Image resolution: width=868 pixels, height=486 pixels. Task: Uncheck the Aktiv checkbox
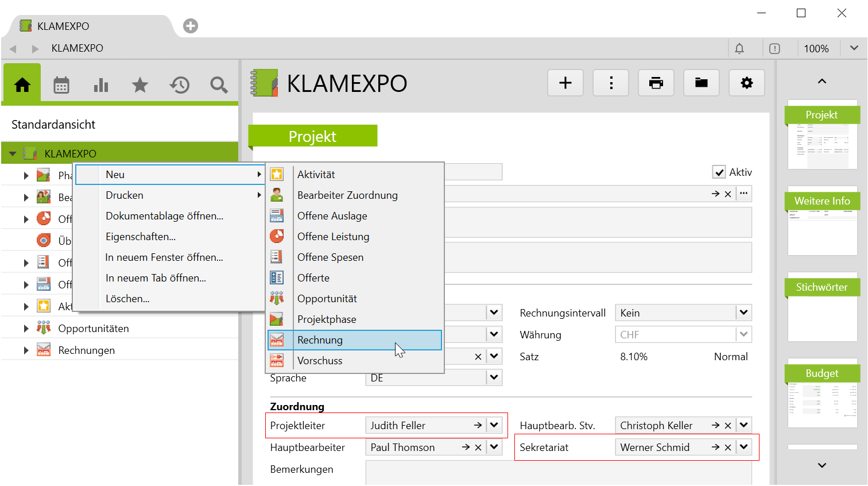719,172
